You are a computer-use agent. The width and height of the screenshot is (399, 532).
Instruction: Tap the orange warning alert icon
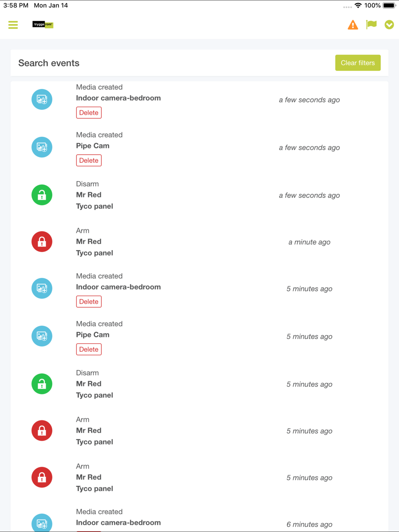coord(353,25)
